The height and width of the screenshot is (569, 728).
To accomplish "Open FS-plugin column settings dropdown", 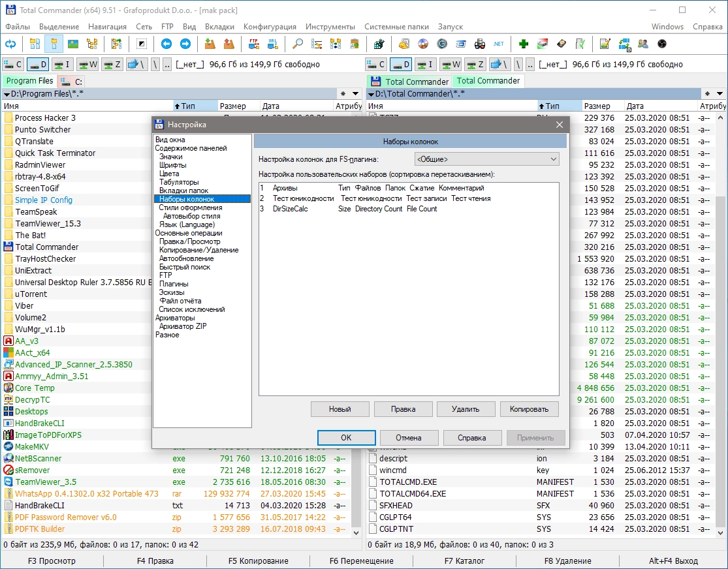I will 486,159.
